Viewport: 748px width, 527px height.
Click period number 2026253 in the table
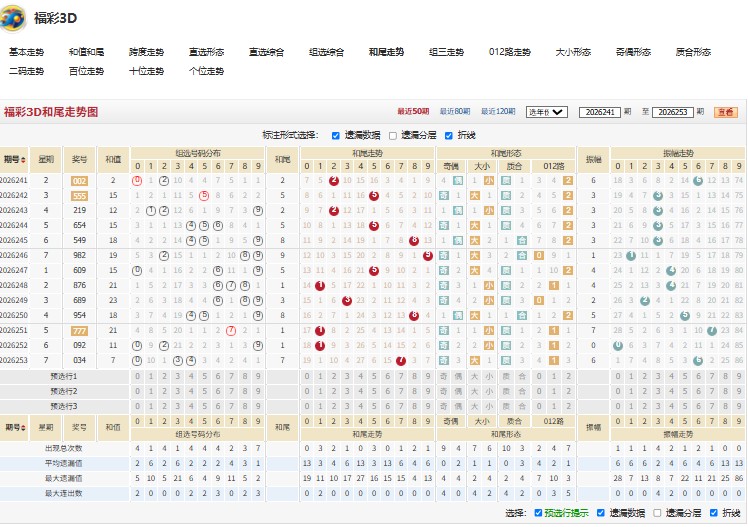click(x=14, y=360)
